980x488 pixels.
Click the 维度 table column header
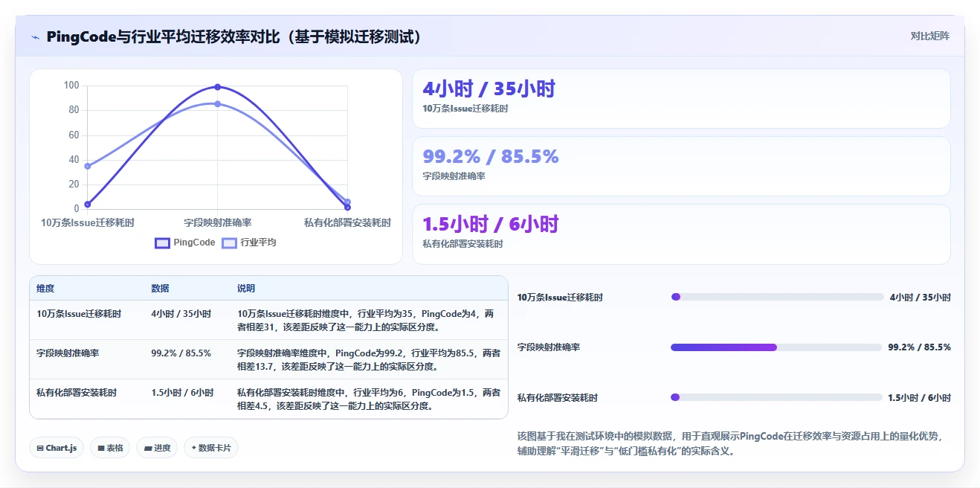click(x=45, y=289)
